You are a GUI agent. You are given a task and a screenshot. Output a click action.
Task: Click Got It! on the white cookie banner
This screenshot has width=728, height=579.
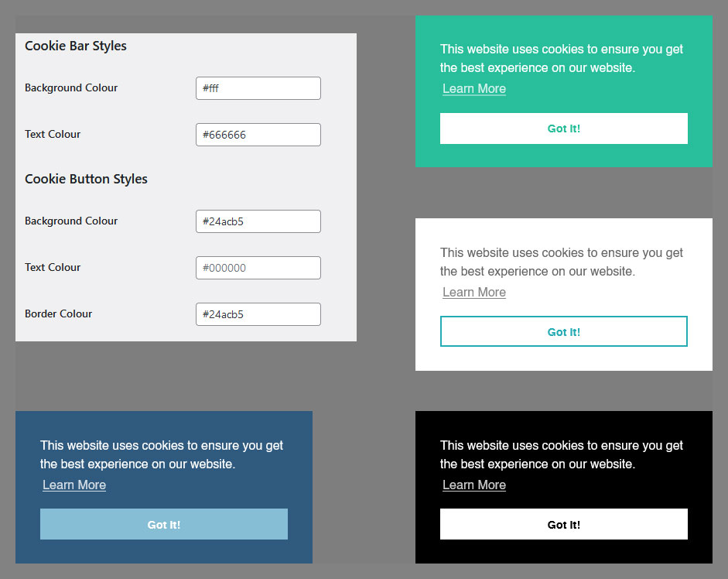(564, 331)
